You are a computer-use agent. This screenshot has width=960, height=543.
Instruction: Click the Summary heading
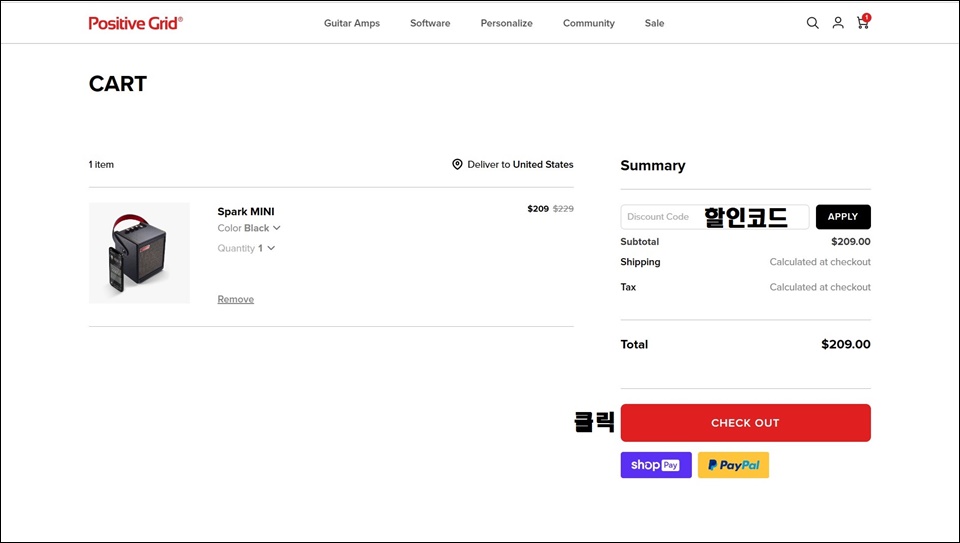pyautogui.click(x=653, y=165)
